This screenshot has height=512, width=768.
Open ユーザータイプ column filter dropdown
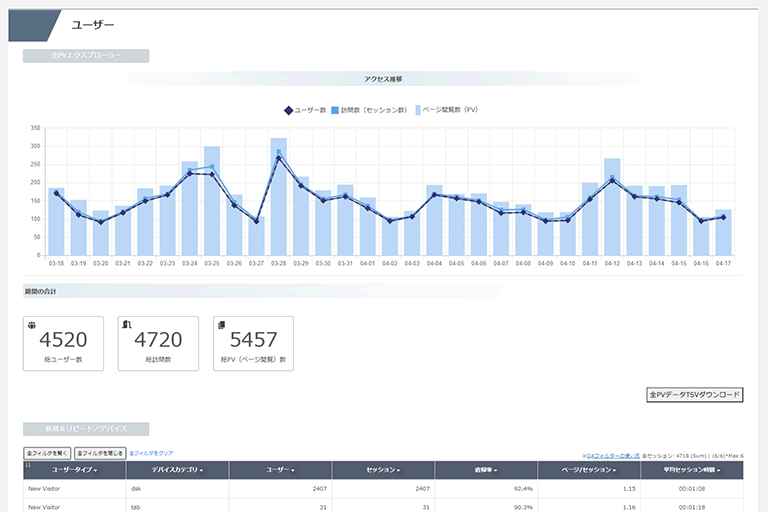click(74, 470)
